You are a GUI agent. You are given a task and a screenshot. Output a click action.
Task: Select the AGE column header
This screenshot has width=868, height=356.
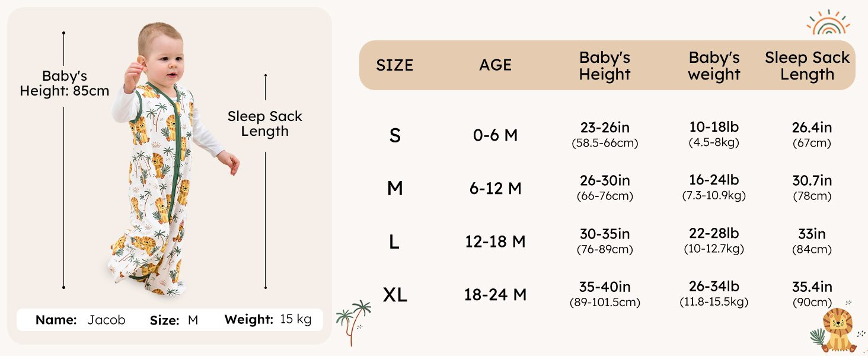point(495,65)
